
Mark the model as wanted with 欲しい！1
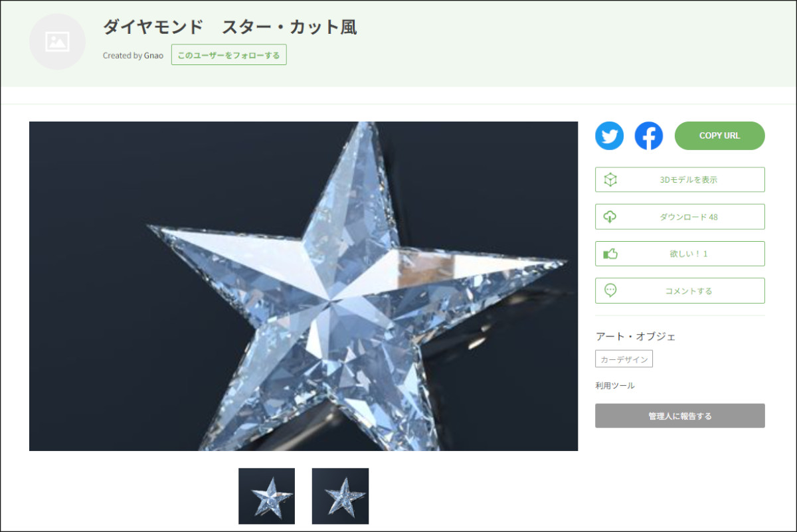click(680, 254)
